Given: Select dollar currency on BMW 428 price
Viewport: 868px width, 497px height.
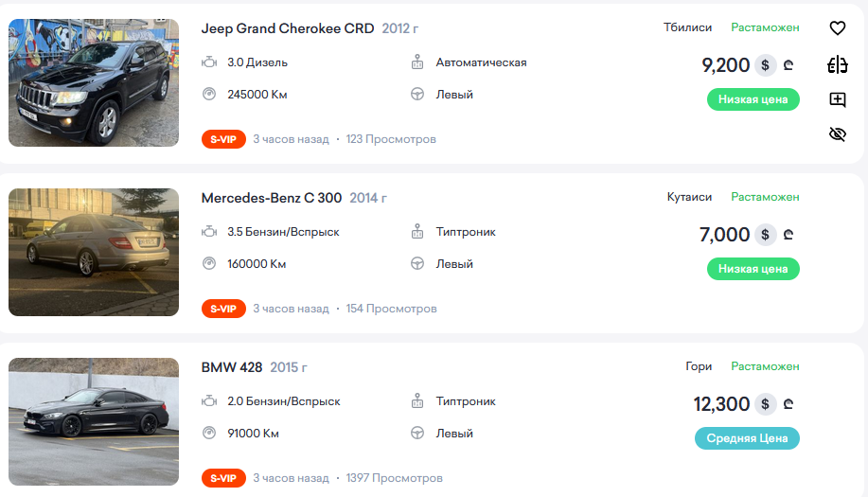Looking at the screenshot, I should point(765,404).
